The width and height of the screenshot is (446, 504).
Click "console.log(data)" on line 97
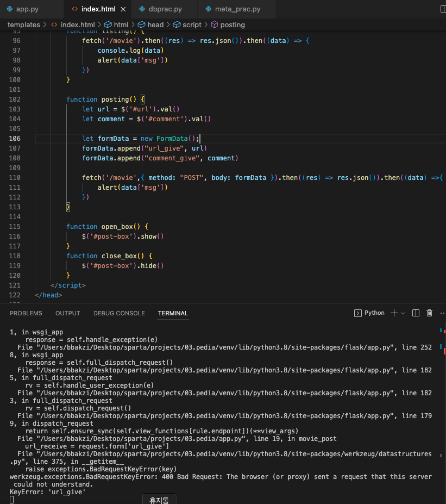pyautogui.click(x=131, y=51)
